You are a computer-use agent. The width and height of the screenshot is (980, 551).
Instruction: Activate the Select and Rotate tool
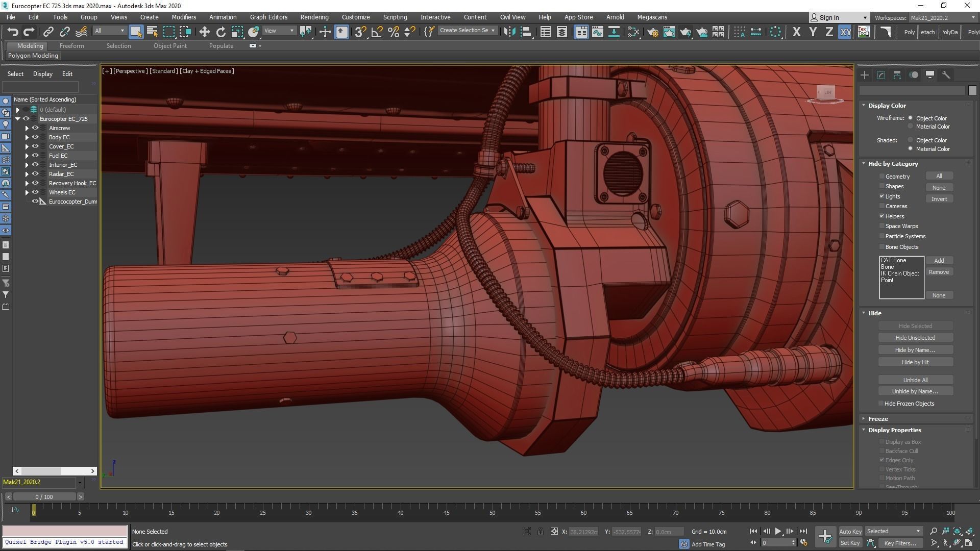tap(220, 32)
